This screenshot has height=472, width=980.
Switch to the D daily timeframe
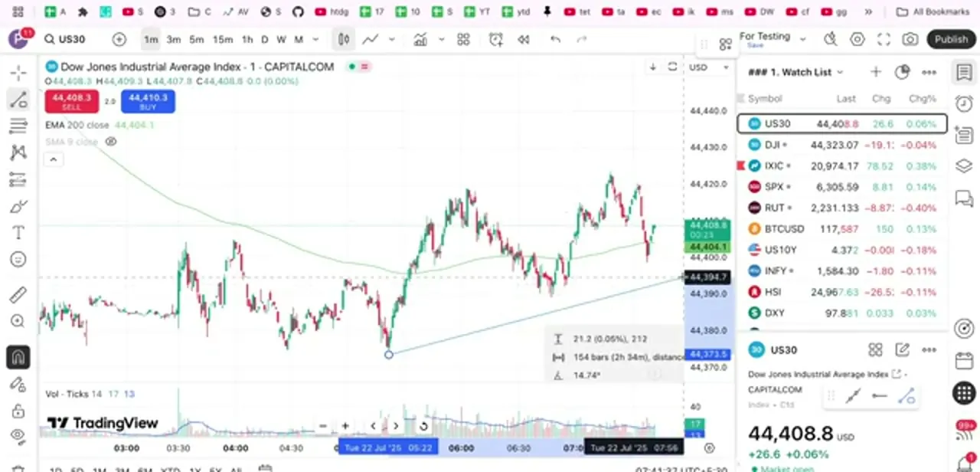point(265,39)
